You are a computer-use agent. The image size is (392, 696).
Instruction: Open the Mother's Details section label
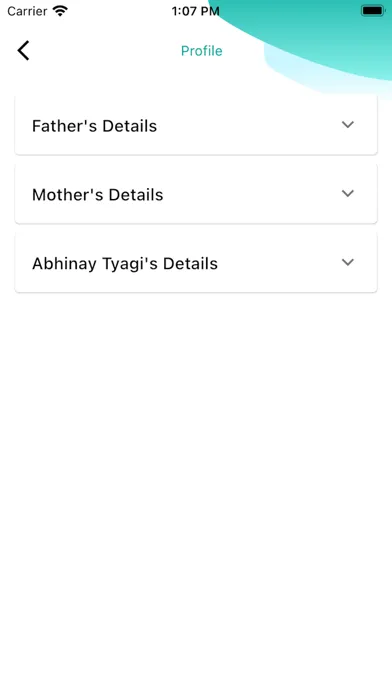(x=98, y=195)
